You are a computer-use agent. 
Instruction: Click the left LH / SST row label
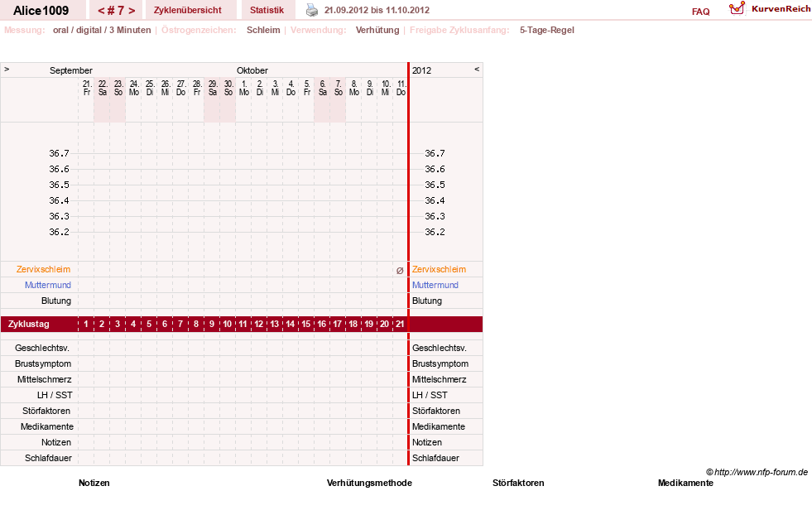[x=55, y=395]
